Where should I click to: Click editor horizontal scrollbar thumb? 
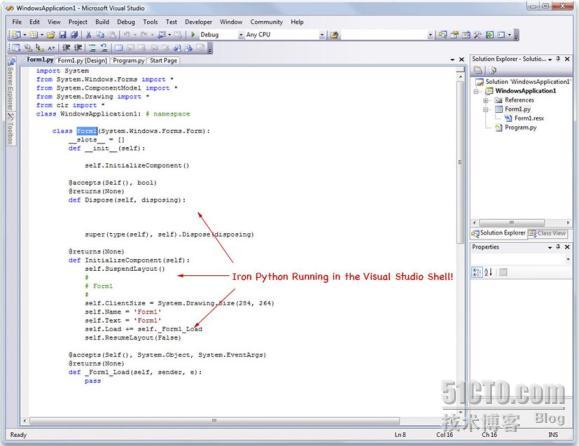coord(214,421)
